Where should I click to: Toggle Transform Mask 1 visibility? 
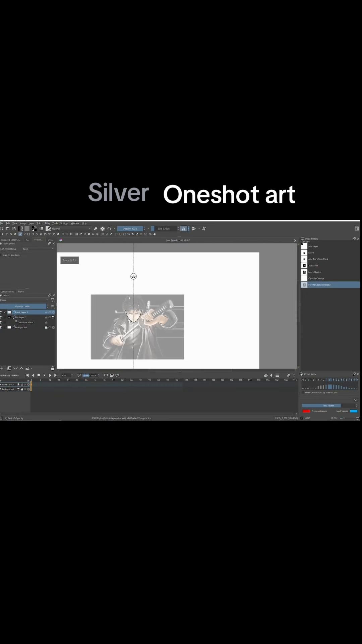pos(1,322)
